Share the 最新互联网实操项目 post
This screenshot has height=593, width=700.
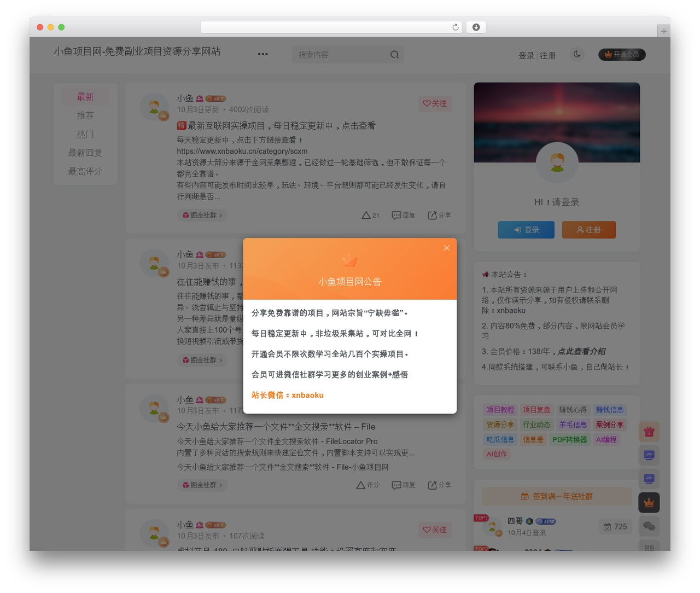click(x=439, y=216)
